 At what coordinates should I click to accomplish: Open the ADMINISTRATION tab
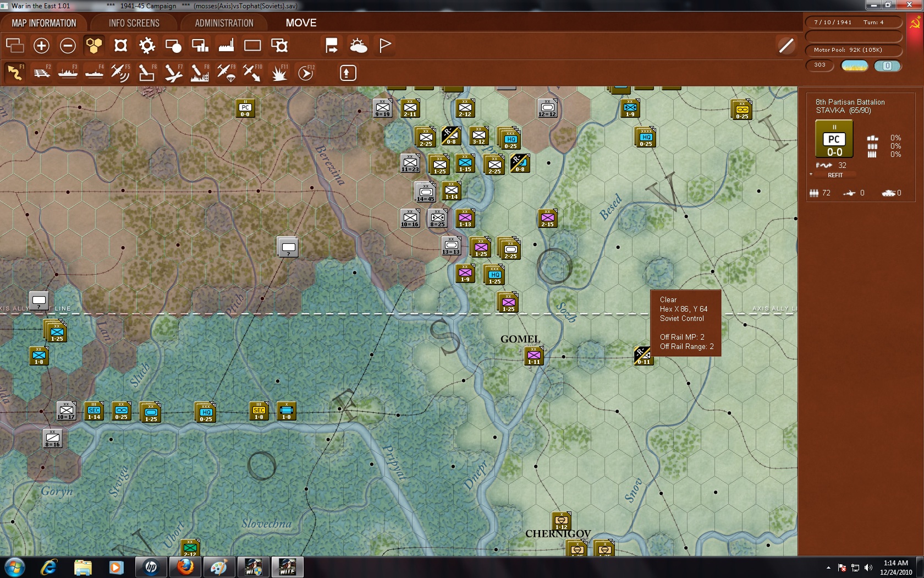click(224, 23)
